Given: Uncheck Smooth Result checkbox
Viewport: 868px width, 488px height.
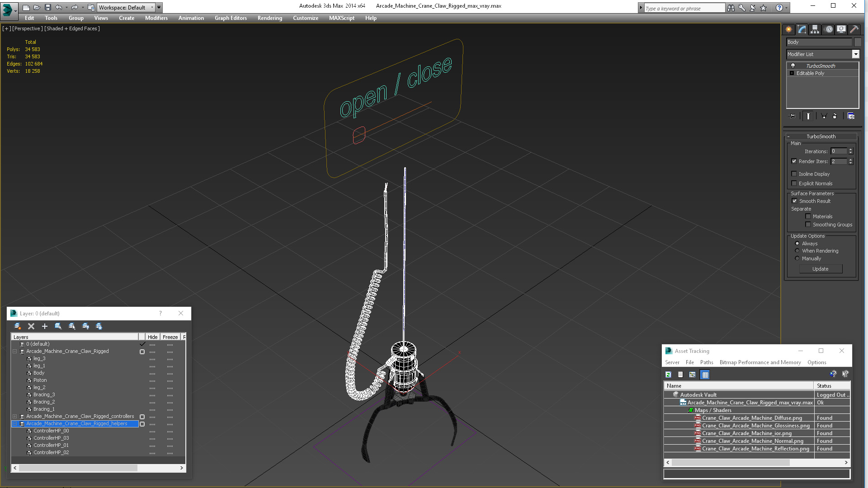Looking at the screenshot, I should tap(794, 201).
